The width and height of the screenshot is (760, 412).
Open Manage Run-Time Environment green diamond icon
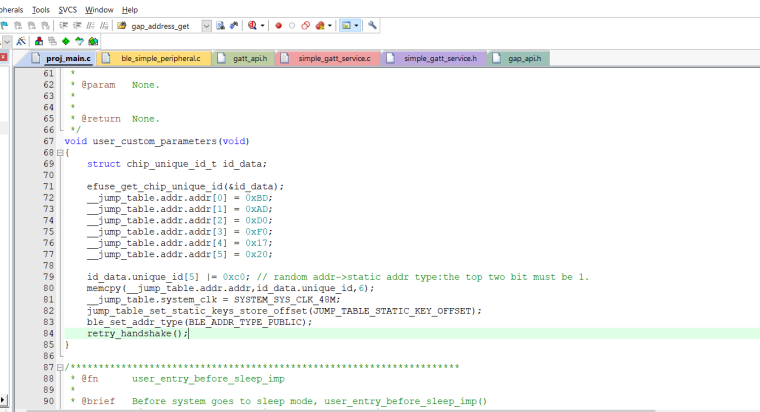click(65, 42)
